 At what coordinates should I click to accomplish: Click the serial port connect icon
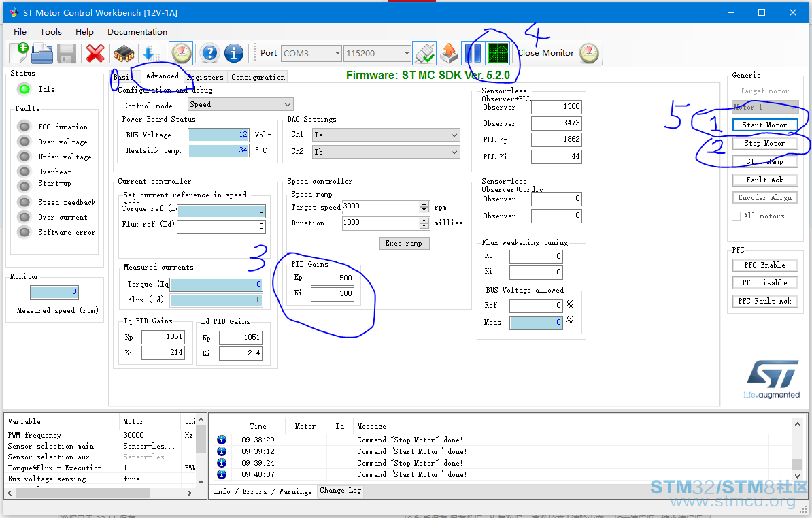tap(424, 53)
